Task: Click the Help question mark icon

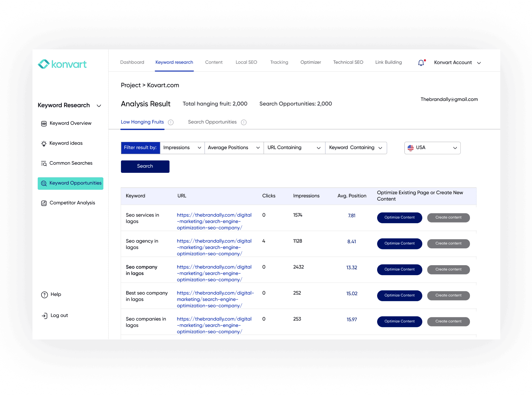Action: (x=44, y=294)
